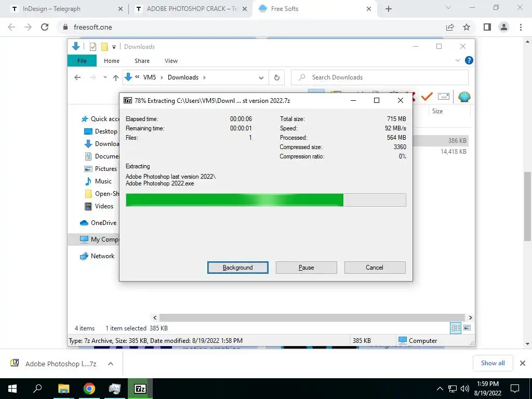
Task: Click the Explorer forward arrow
Action: tap(92, 77)
